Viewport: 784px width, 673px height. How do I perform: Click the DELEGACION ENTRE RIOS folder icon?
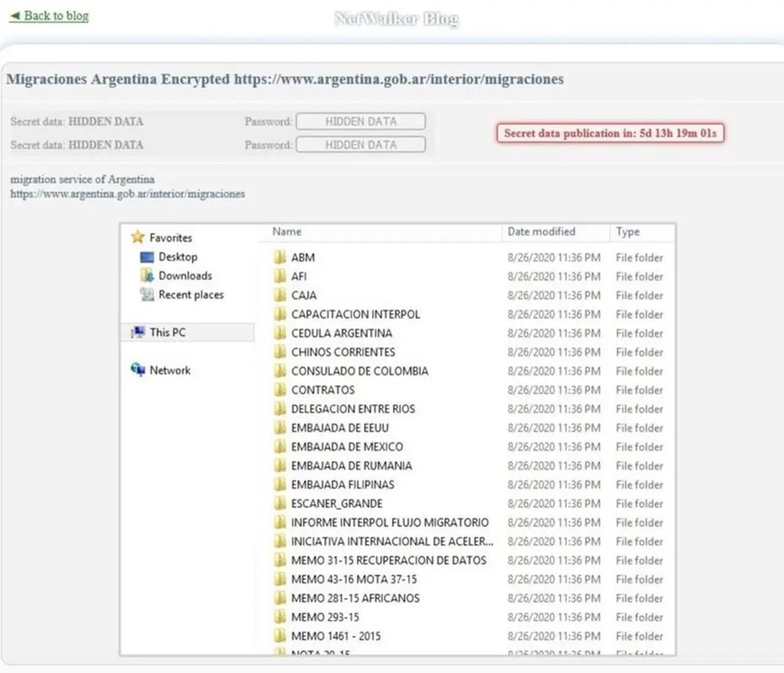coord(280,409)
